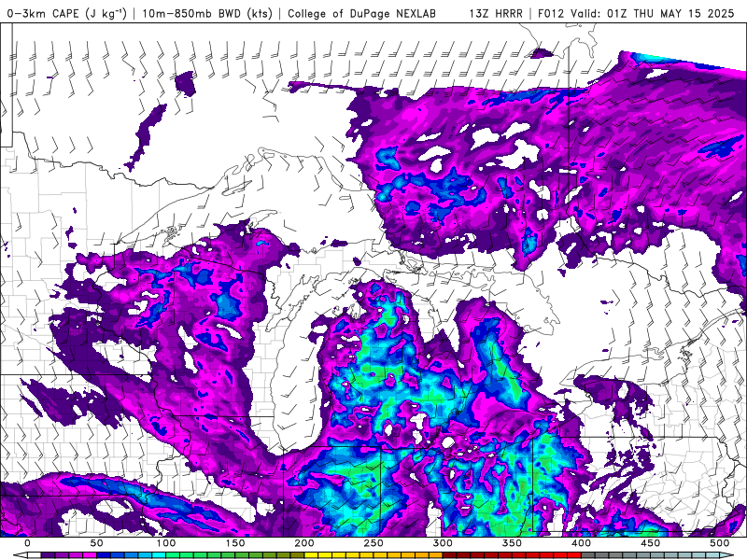Click the right arrow end of color bar

(x=726, y=555)
